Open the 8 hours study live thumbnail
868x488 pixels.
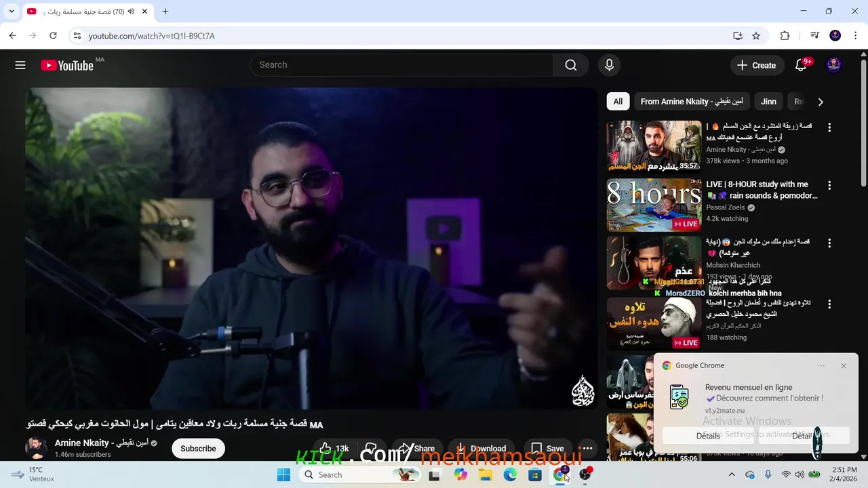(654, 205)
